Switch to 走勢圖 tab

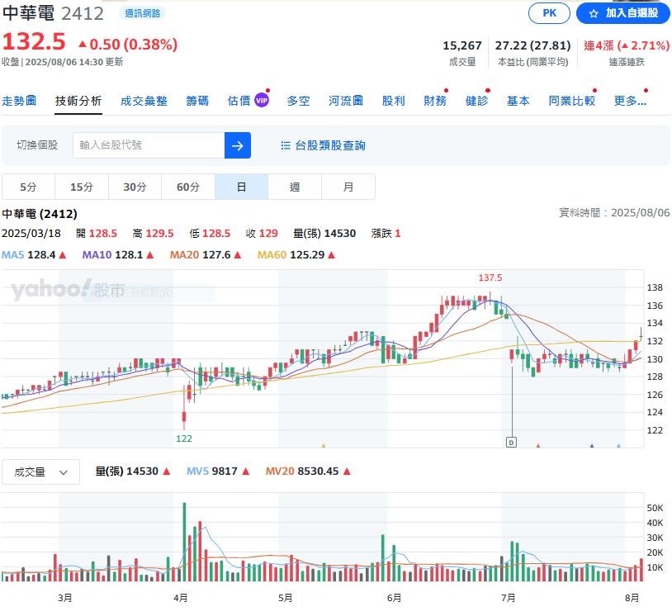19,101
